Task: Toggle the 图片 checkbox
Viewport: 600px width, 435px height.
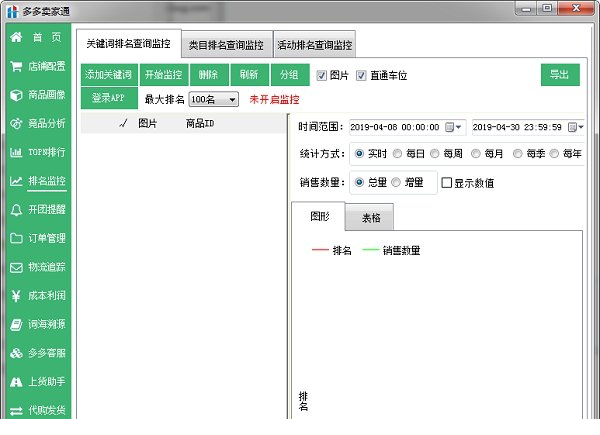Action: tap(321, 75)
